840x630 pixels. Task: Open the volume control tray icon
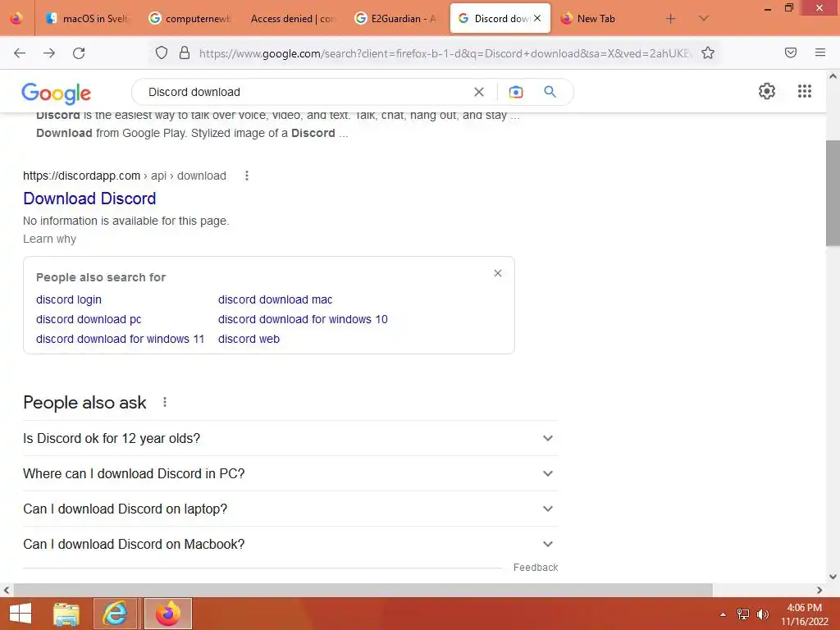pos(762,614)
